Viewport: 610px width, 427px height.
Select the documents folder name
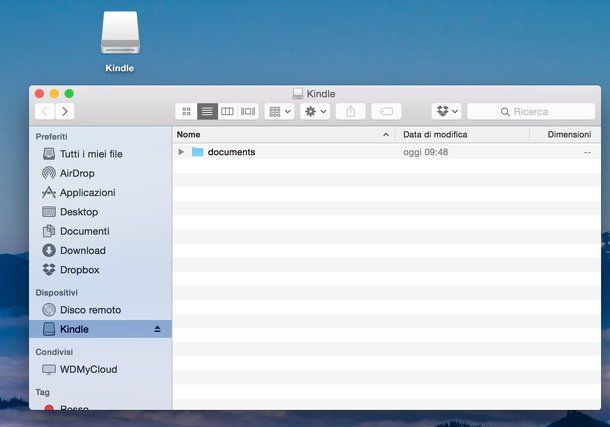pos(231,152)
